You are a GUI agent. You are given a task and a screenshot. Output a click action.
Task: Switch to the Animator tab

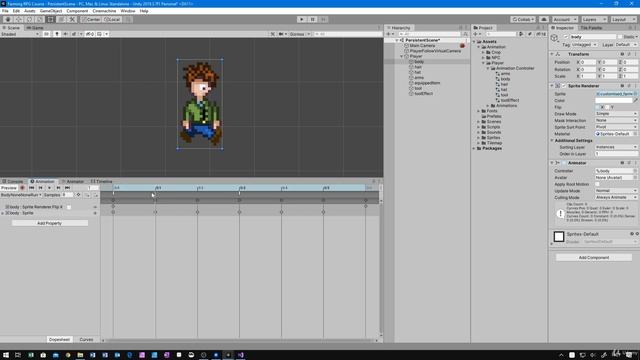(73, 181)
